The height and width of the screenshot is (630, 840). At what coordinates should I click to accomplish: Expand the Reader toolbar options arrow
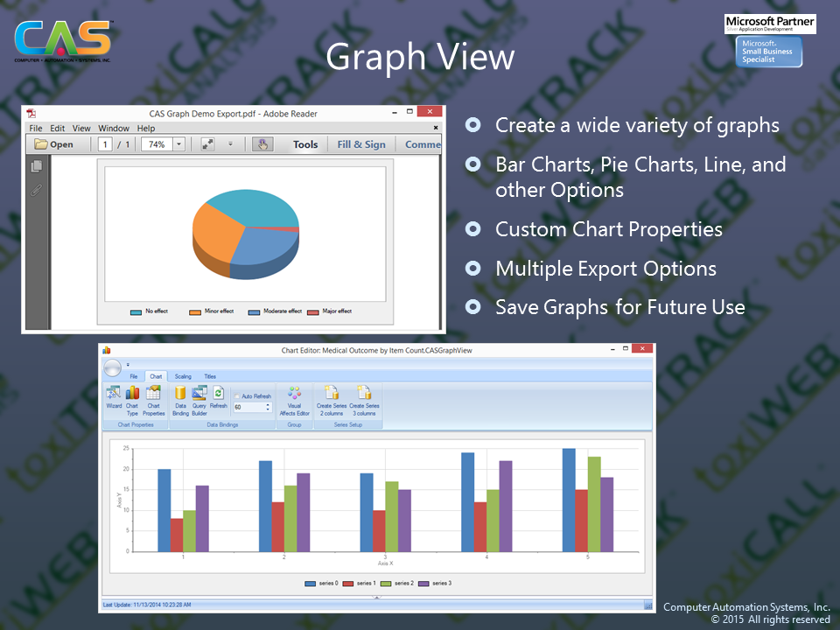point(231,144)
